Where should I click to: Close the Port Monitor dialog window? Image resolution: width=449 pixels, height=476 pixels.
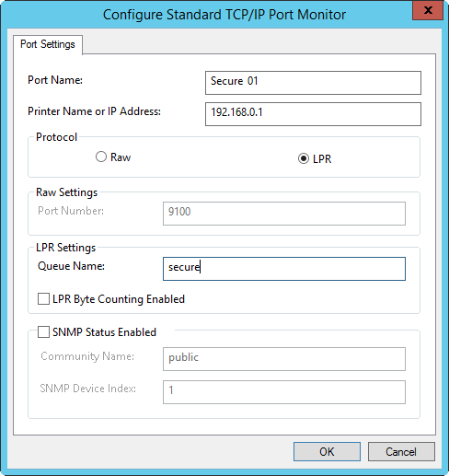tap(428, 10)
